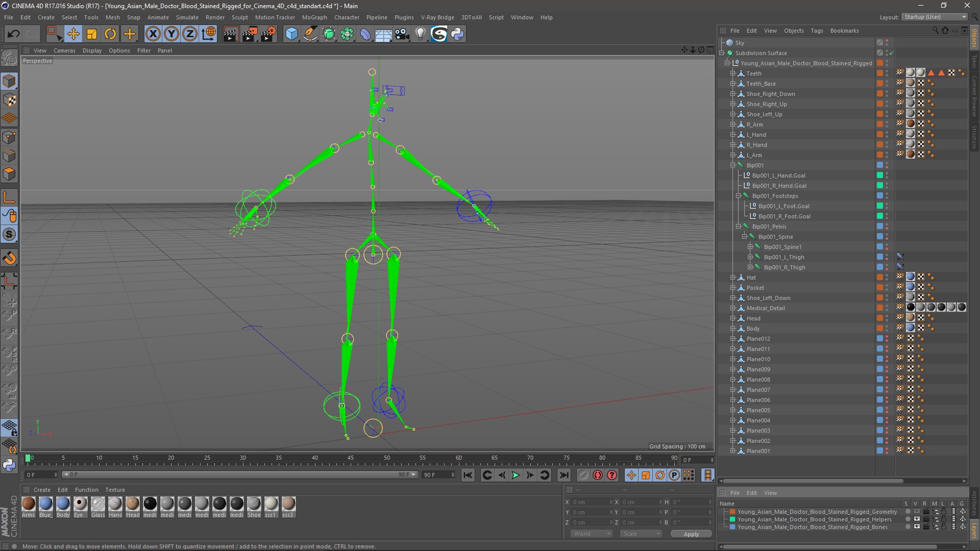
Task: Click the Make Editable icon in left sidebar
Action: point(9,58)
